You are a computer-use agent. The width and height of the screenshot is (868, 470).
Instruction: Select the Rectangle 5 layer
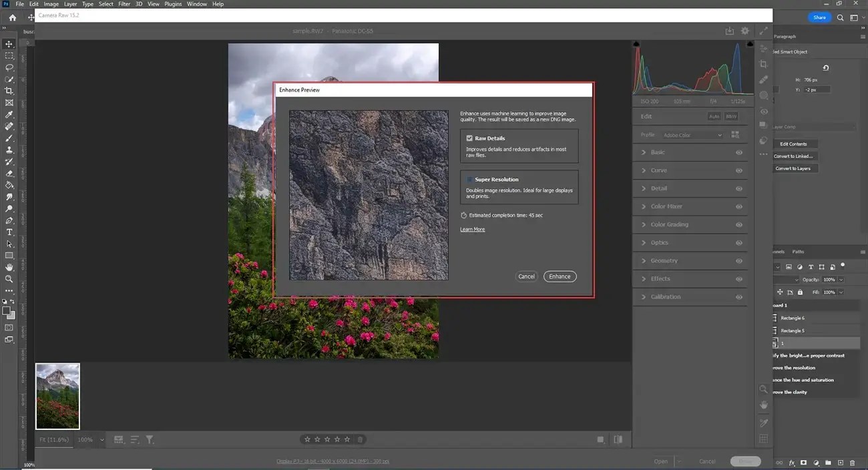click(x=794, y=330)
